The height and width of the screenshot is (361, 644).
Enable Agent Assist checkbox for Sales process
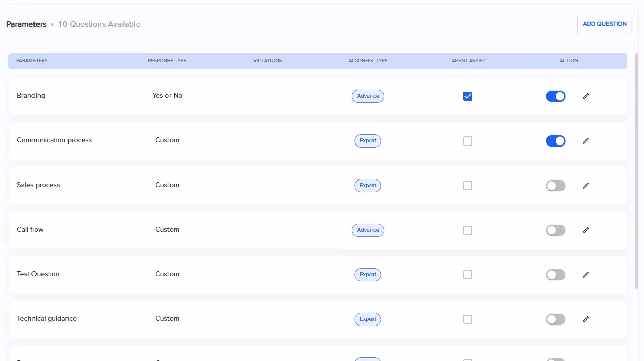(x=468, y=186)
